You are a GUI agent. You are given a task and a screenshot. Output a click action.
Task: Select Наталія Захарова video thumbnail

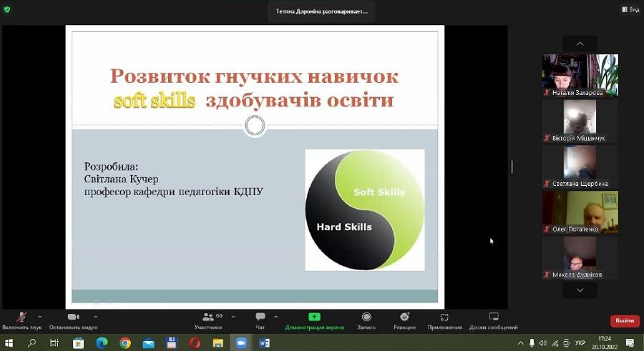(580, 75)
